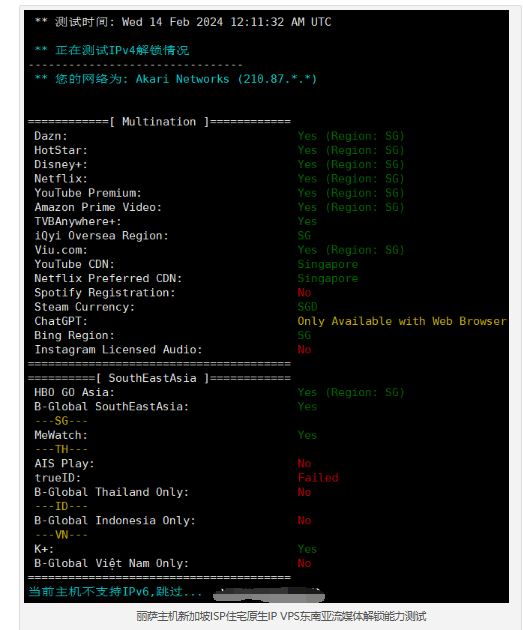Click the IPv6 not supported message

pos(115,592)
